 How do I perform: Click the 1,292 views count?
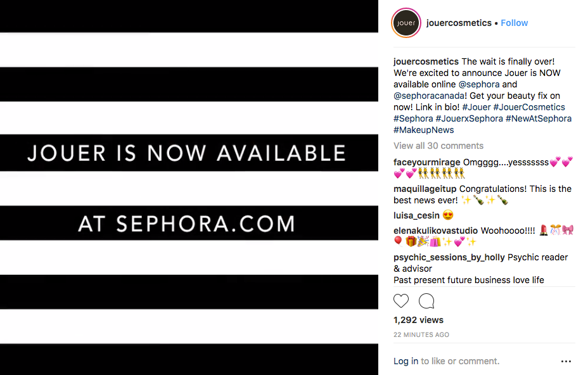pos(418,320)
